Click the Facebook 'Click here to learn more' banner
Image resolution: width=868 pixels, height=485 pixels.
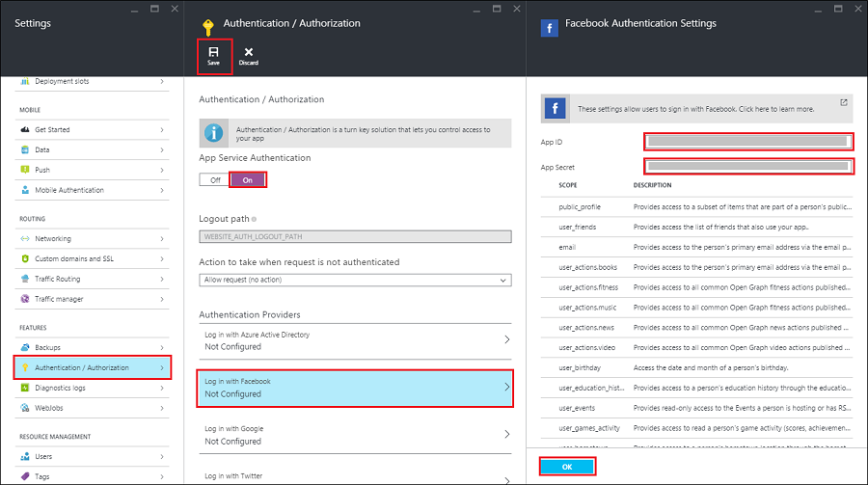click(x=696, y=109)
